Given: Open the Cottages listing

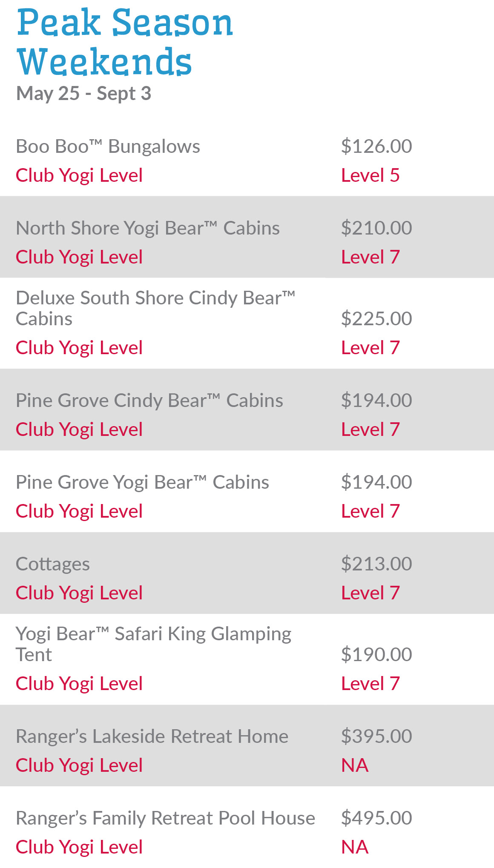Looking at the screenshot, I should pos(53,564).
